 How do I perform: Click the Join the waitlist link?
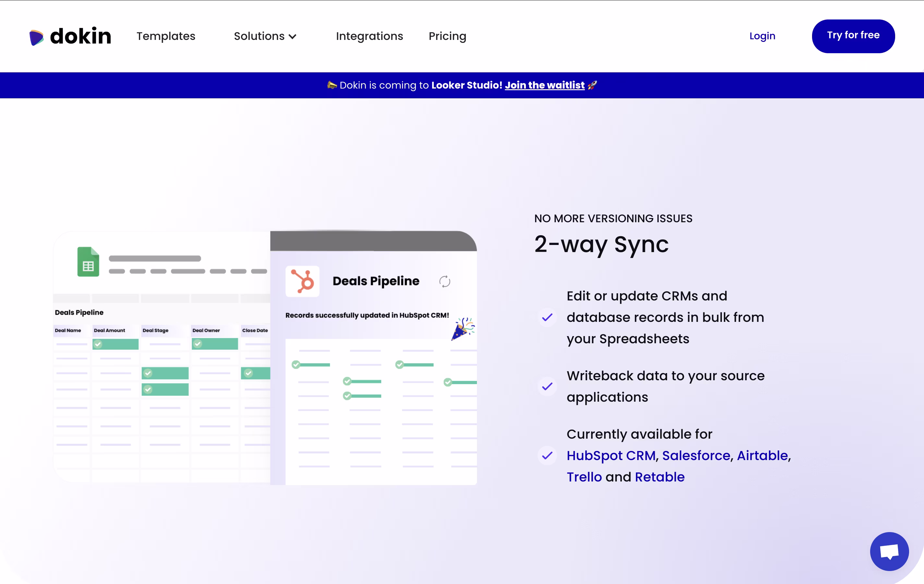tap(544, 85)
